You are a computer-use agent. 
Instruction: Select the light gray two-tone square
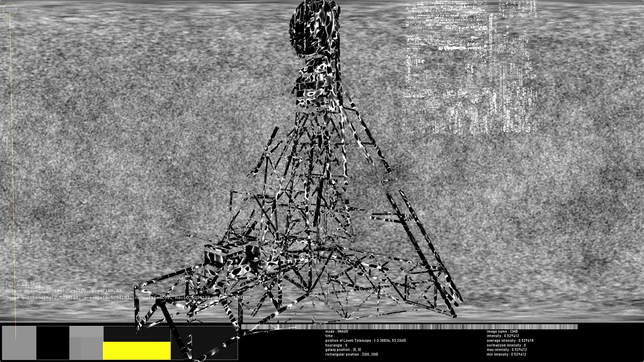tap(86, 343)
